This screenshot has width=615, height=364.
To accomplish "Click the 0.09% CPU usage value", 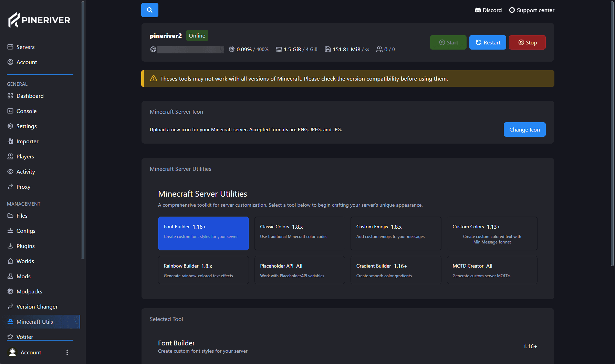I will (x=244, y=49).
